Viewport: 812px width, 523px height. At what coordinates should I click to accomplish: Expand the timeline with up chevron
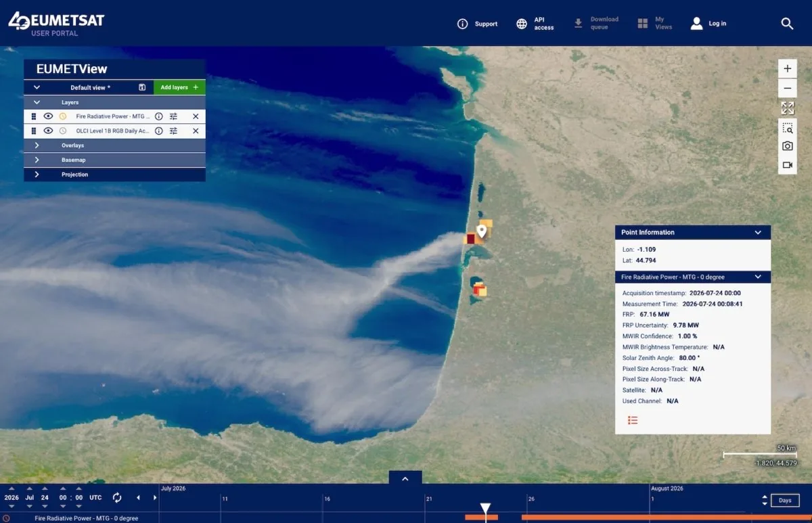tap(405, 478)
